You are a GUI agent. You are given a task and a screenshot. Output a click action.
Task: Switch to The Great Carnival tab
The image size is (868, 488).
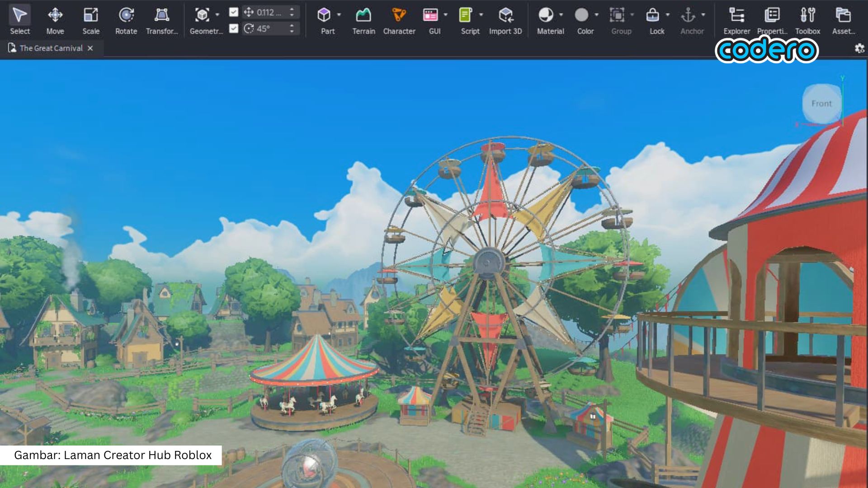[x=51, y=48]
